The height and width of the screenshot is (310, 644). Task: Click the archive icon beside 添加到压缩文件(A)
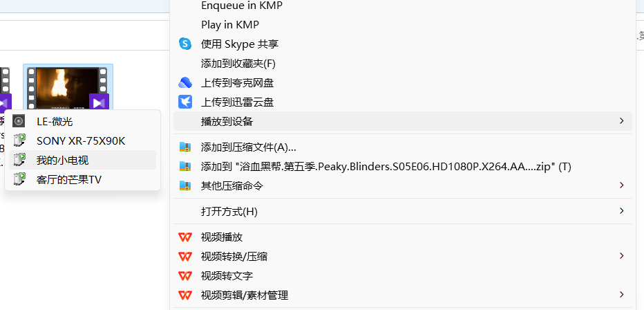pos(185,147)
